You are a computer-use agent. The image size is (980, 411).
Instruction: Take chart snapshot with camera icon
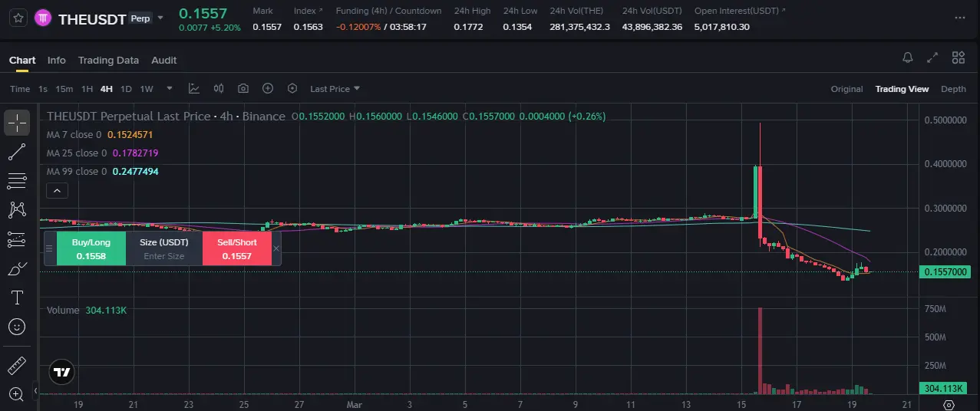coord(243,89)
